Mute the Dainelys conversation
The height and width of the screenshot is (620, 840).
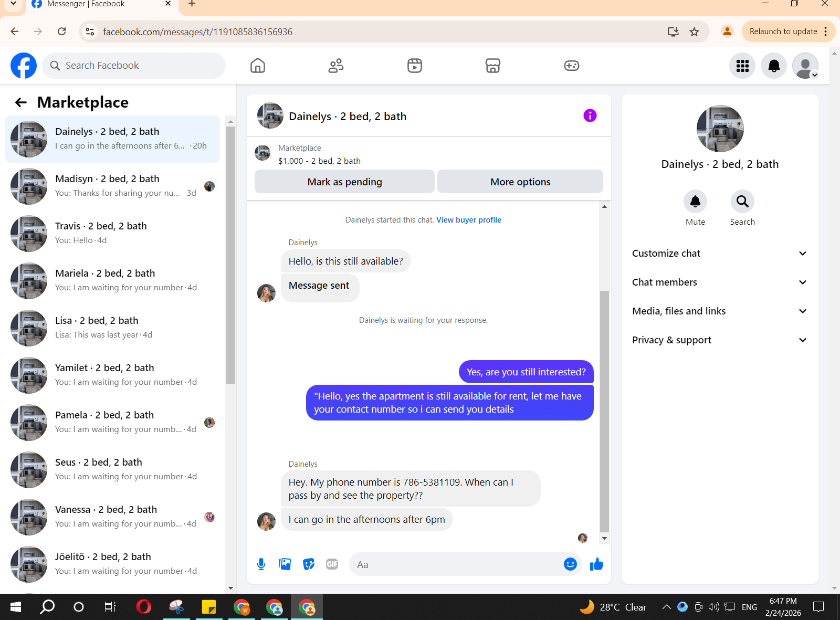(695, 202)
